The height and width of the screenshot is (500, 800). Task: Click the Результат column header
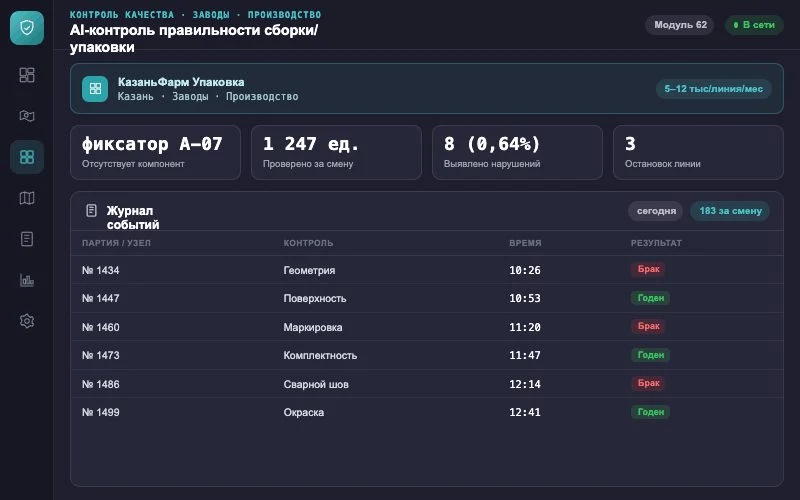(656, 243)
